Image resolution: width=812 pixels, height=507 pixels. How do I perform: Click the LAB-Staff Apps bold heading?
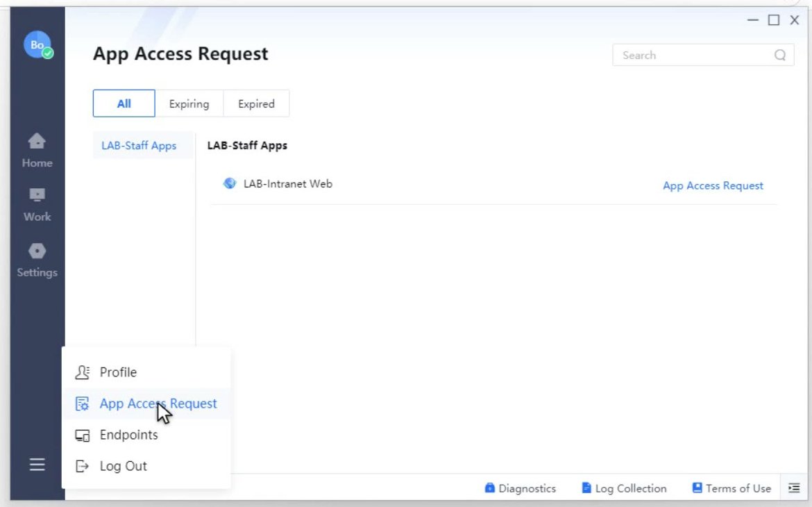[x=247, y=146]
